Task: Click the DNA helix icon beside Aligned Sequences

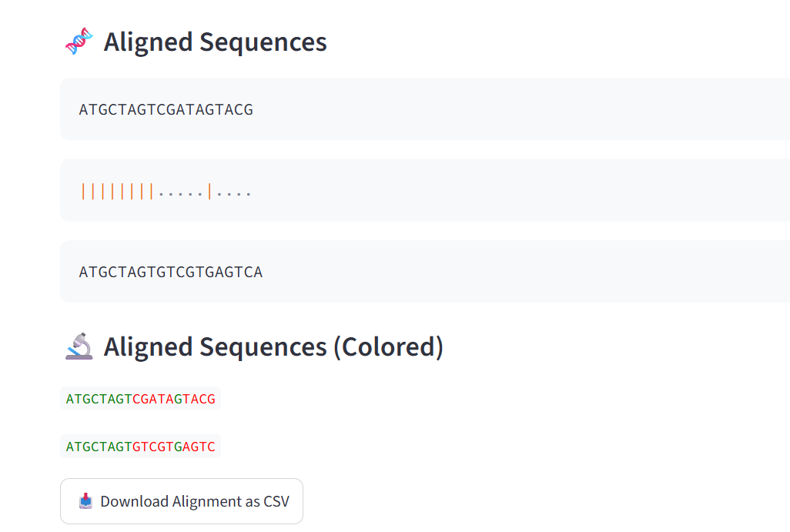Action: coord(79,42)
